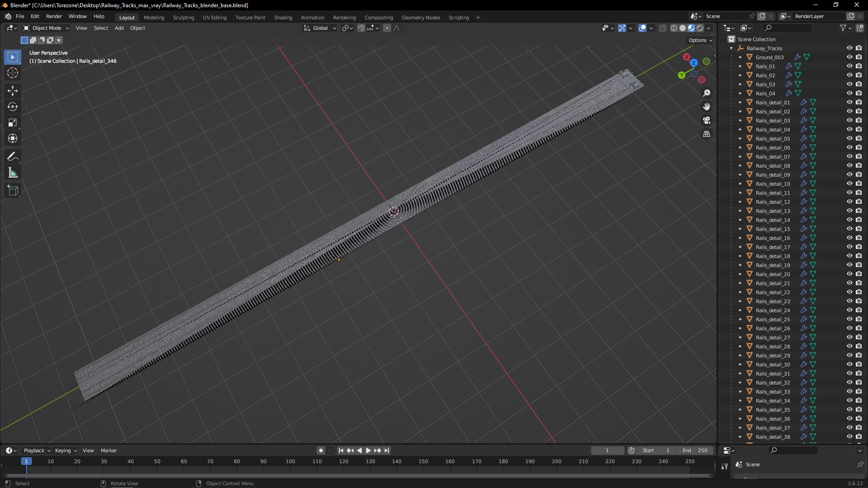The height and width of the screenshot is (488, 868).
Task: Switch to wireframe viewport shading
Action: (x=674, y=28)
